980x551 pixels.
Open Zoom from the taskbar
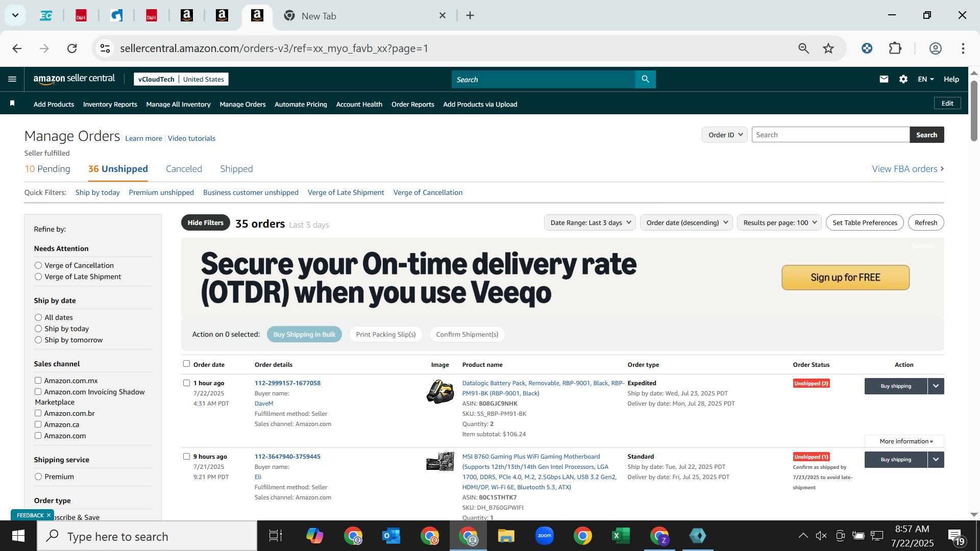[545, 536]
